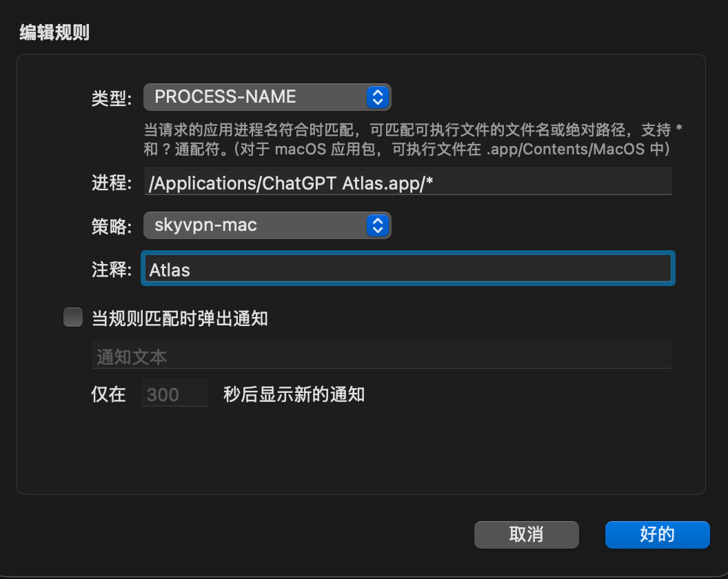Click the 通知文本 text field

(381, 356)
